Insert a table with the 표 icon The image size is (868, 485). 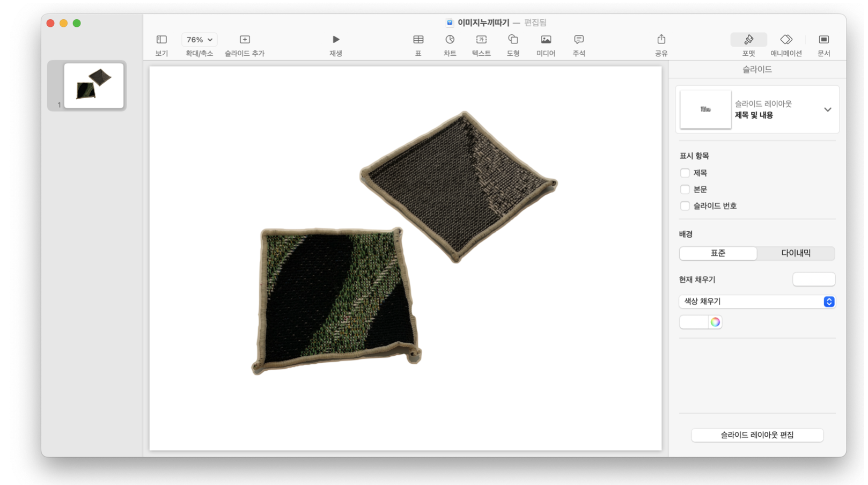[418, 40]
